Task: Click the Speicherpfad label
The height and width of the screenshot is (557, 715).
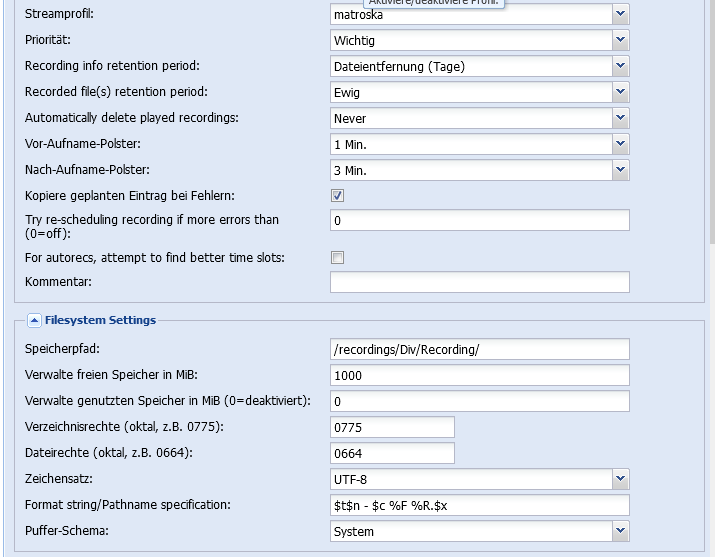Action: coord(62,349)
